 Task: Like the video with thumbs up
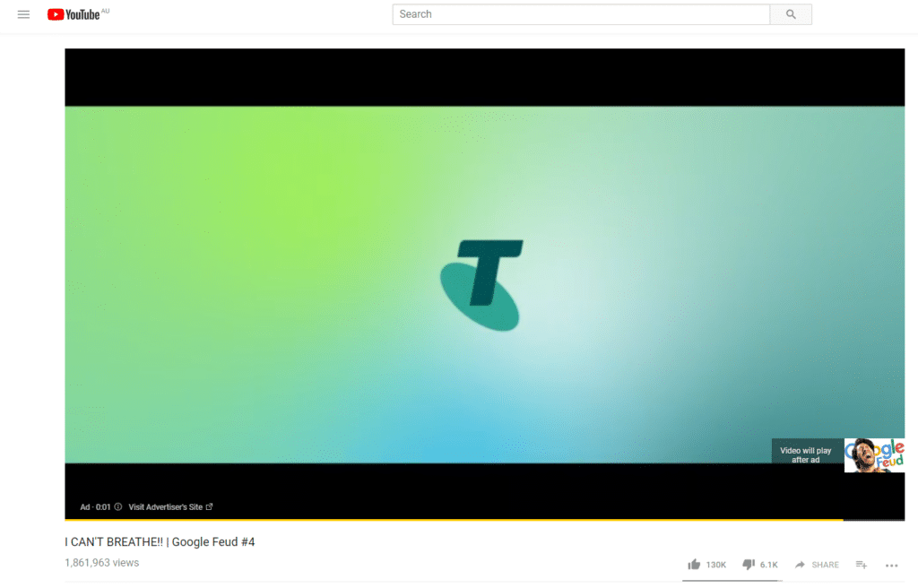click(x=694, y=565)
